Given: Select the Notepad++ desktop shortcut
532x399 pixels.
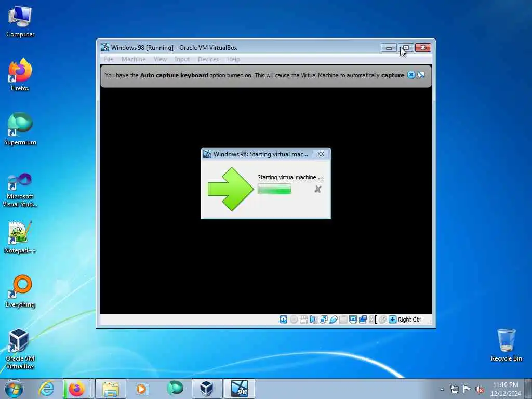Looking at the screenshot, I should (20, 237).
